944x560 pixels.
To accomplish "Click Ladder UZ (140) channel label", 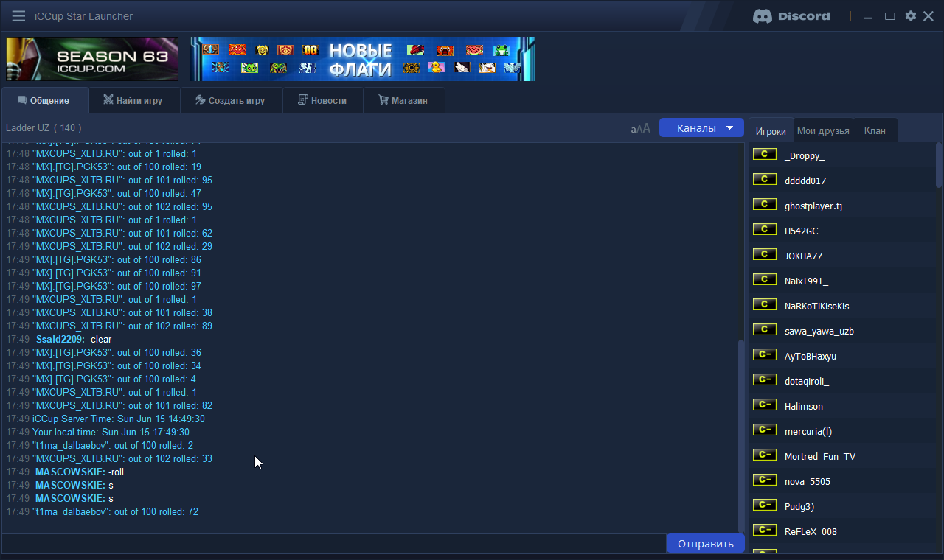I will (x=44, y=128).
